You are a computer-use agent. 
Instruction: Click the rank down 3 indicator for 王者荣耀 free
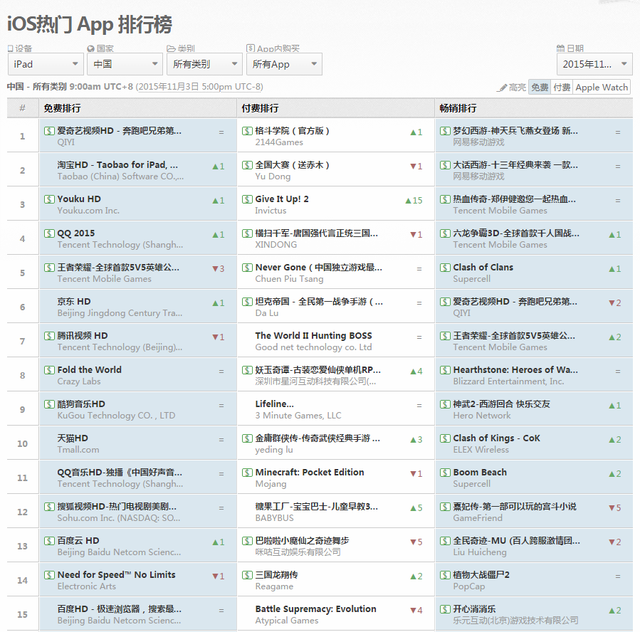[218, 269]
